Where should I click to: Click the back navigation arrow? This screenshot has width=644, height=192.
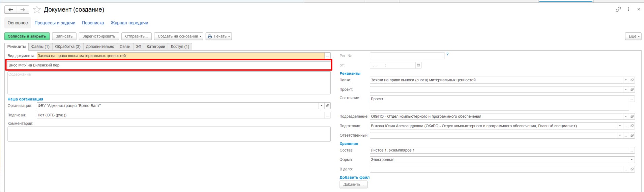coord(11,10)
